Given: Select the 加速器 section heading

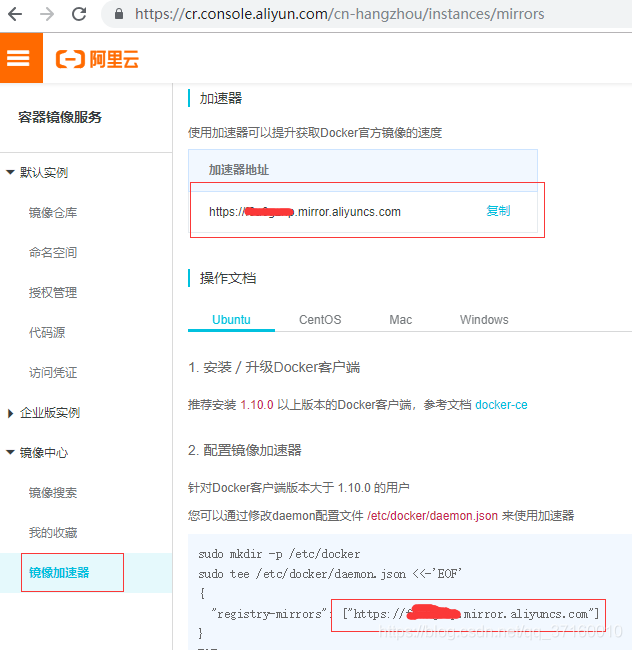Looking at the screenshot, I should pyautogui.click(x=221, y=99).
